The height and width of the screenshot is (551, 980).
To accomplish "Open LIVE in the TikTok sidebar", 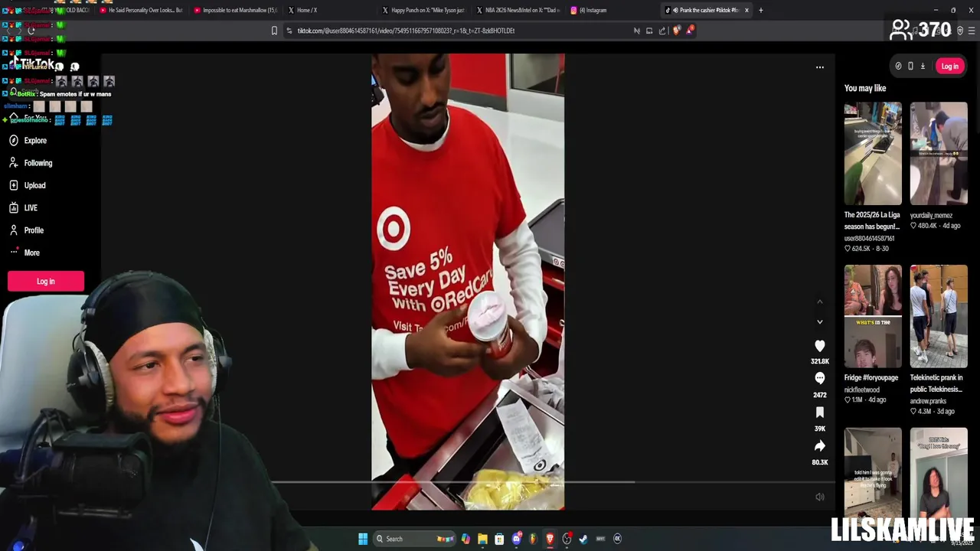I will click(31, 208).
